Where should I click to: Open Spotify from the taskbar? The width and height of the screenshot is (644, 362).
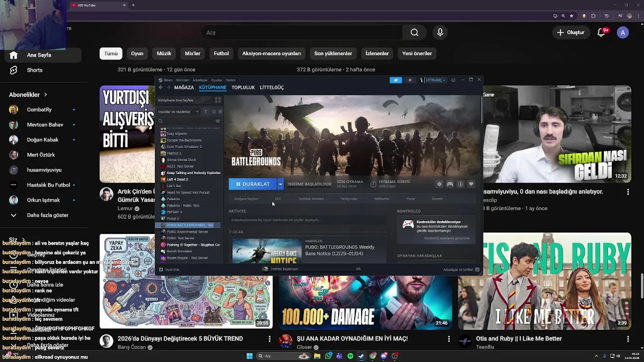coord(350,356)
